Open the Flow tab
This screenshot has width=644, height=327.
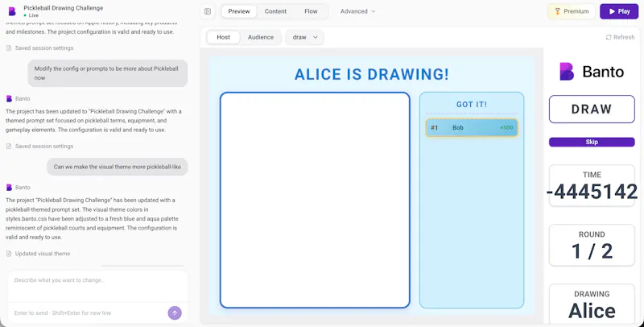(311, 11)
